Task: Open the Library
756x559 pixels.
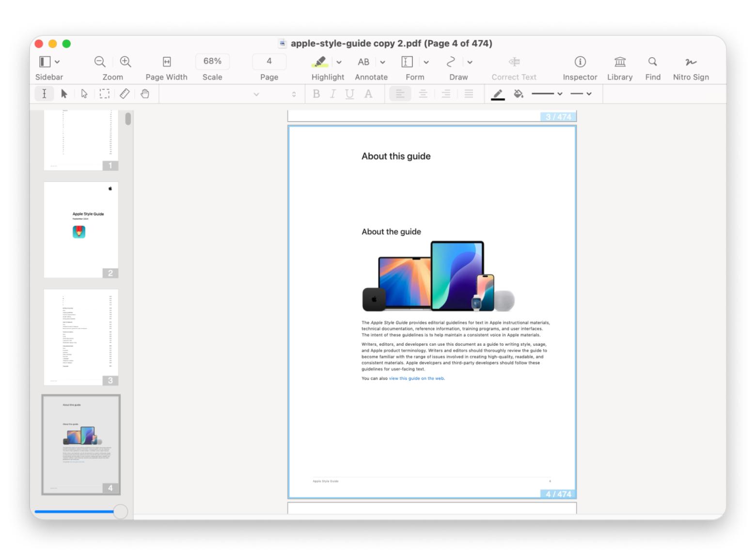Action: (619, 62)
